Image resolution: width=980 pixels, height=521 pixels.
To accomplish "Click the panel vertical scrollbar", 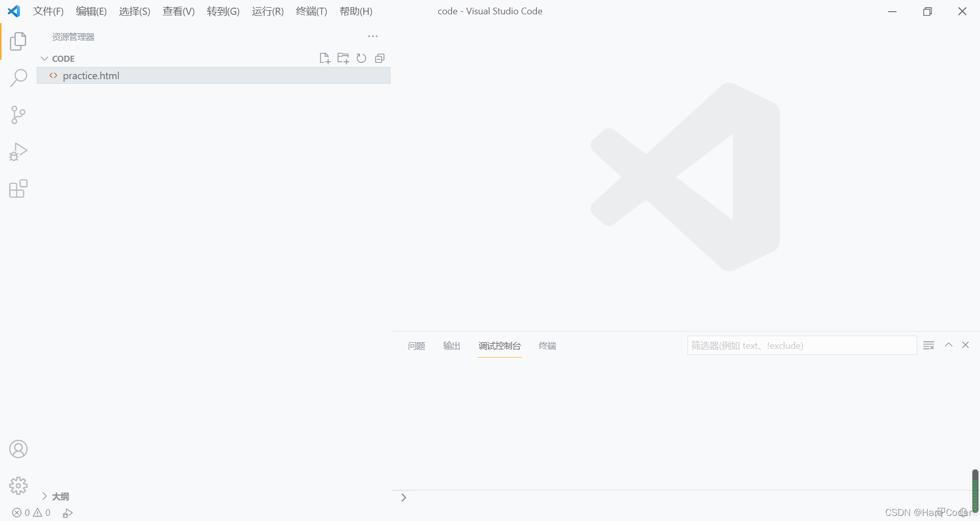I will (x=975, y=490).
